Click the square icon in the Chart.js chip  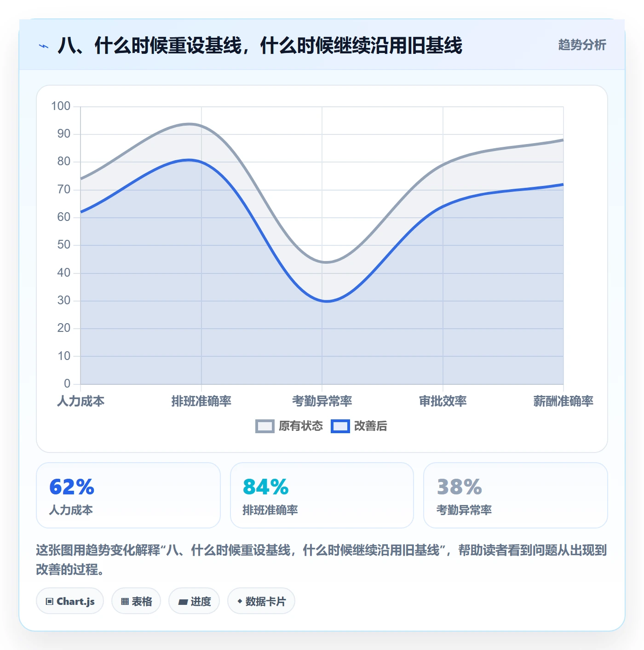(50, 601)
